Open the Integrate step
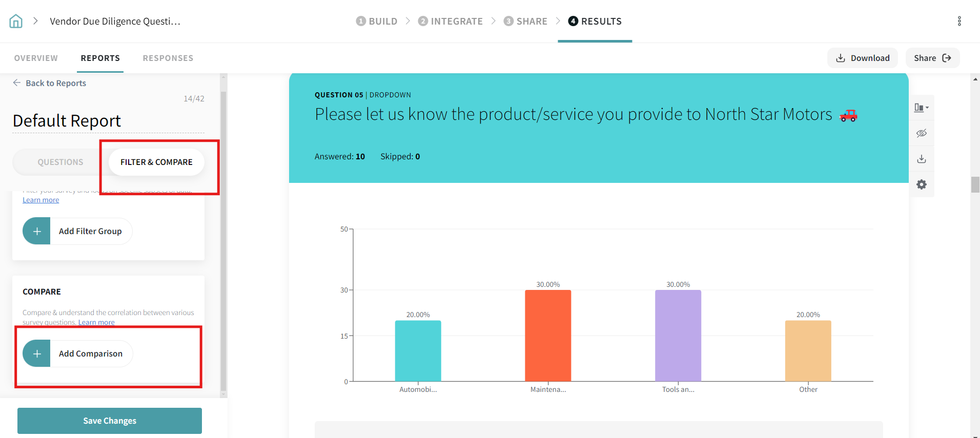The height and width of the screenshot is (438, 980). coord(451,21)
